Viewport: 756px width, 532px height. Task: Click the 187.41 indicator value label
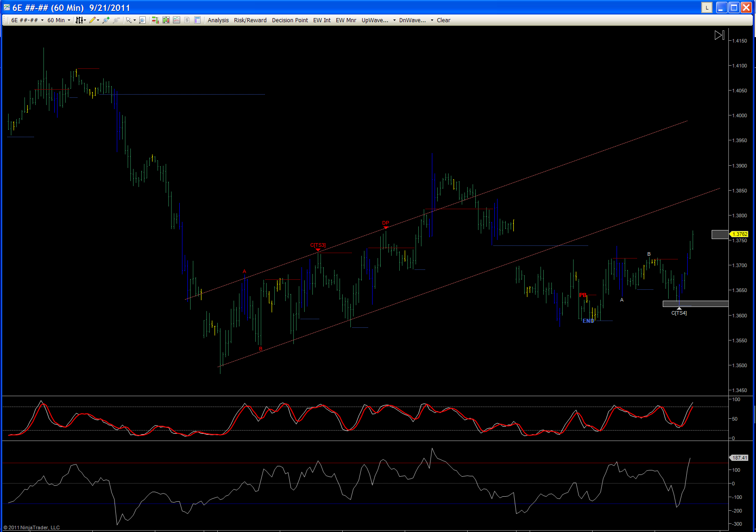tap(739, 458)
